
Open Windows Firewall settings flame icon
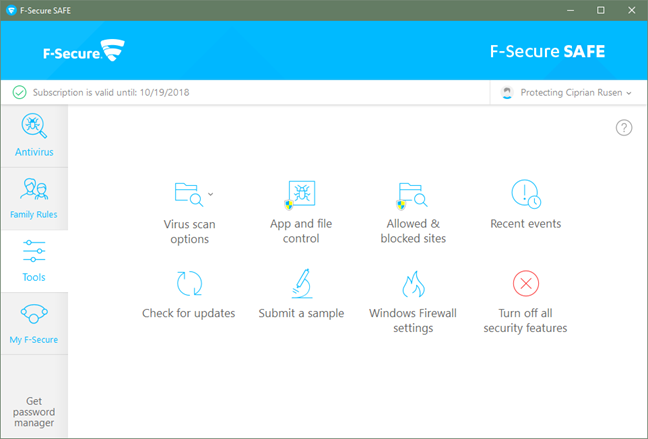(413, 284)
